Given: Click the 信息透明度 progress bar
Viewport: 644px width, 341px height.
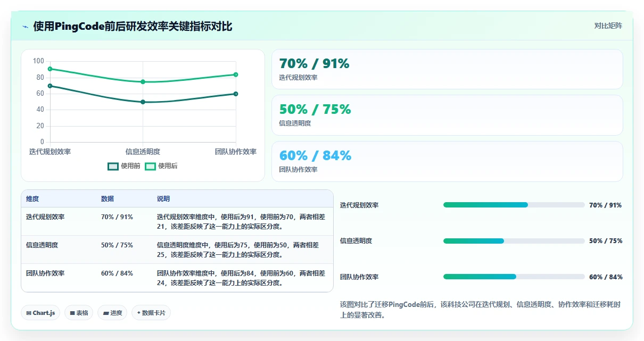Looking at the screenshot, I should click(514, 241).
